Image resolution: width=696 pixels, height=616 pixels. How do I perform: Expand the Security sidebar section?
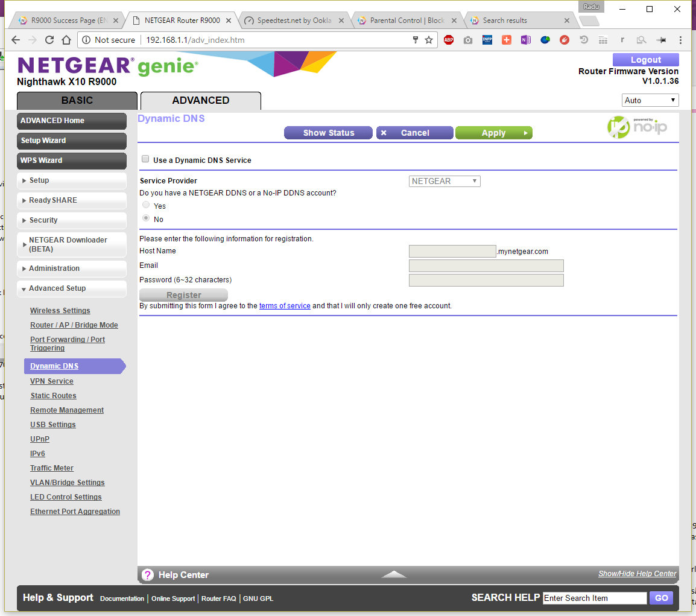43,220
